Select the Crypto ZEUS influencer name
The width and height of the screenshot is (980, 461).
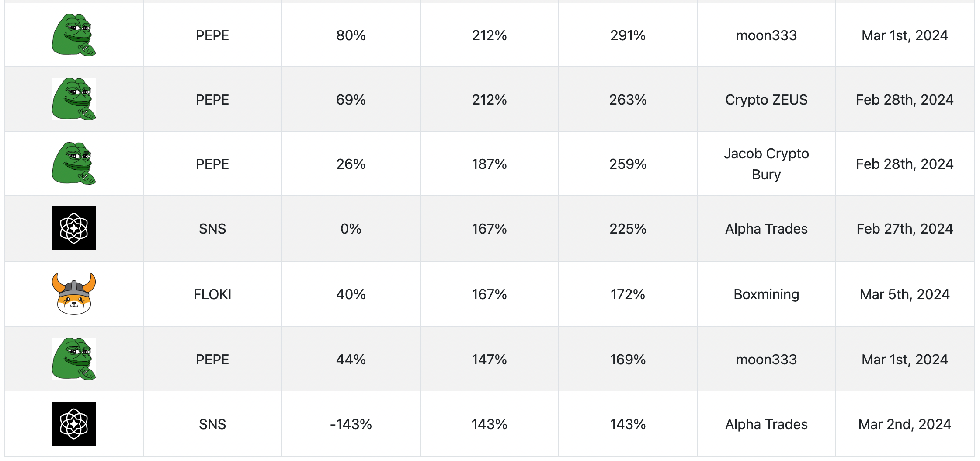point(766,100)
